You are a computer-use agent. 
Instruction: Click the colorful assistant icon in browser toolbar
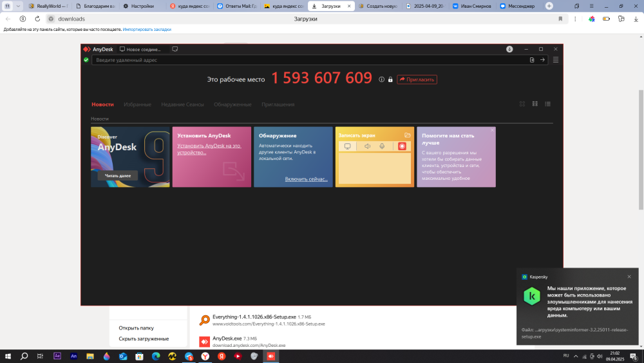click(591, 19)
